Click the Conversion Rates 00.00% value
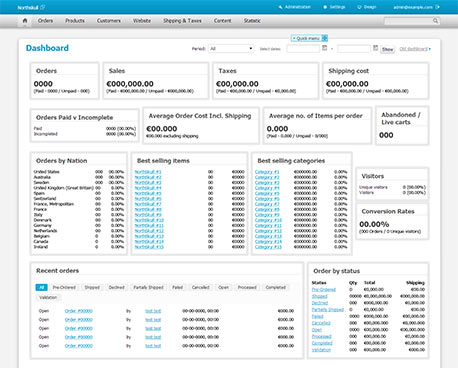The image size is (458, 368). tap(374, 224)
